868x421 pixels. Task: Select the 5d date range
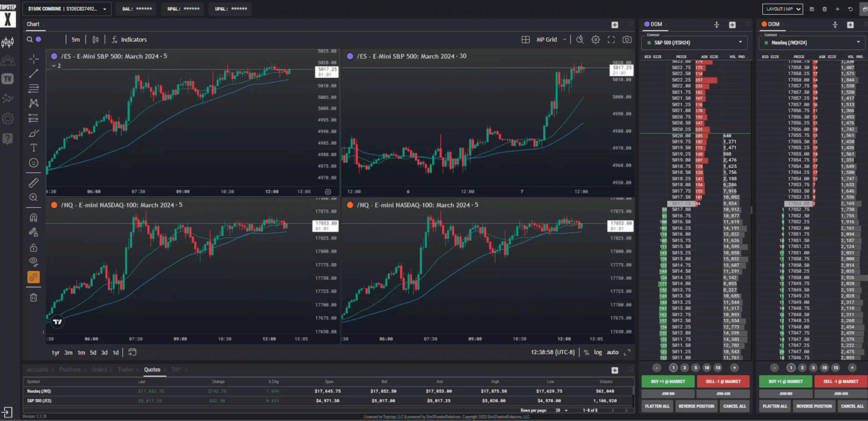click(93, 352)
